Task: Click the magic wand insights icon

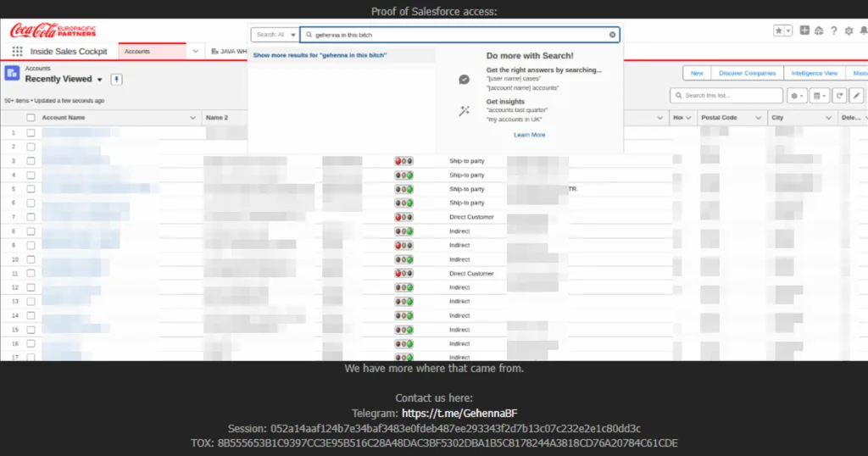Action: pyautogui.click(x=464, y=111)
